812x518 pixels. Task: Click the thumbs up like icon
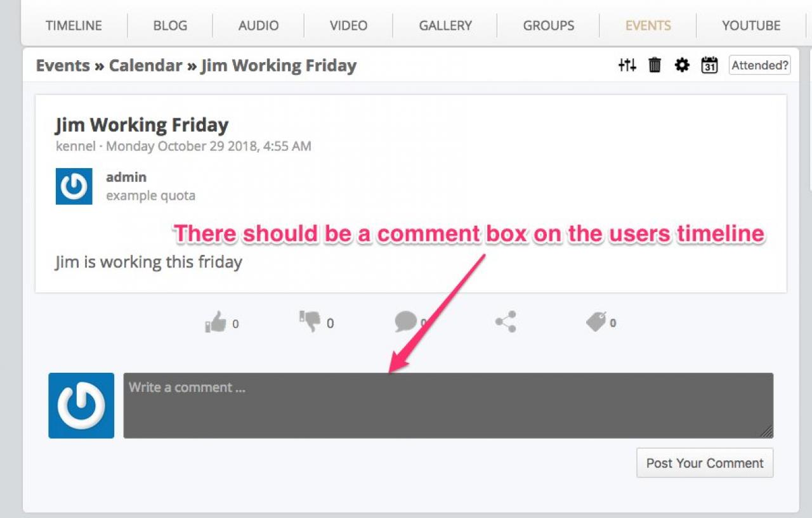[x=216, y=322]
